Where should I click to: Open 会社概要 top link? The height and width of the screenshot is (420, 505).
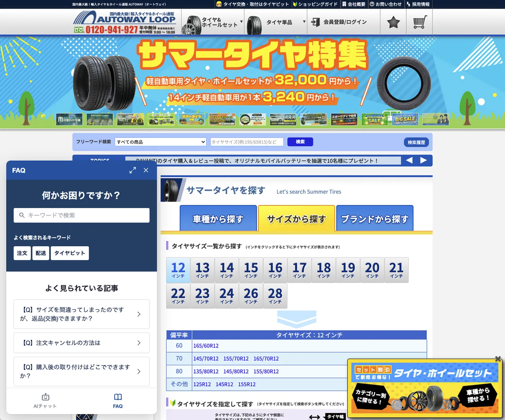(x=354, y=4)
